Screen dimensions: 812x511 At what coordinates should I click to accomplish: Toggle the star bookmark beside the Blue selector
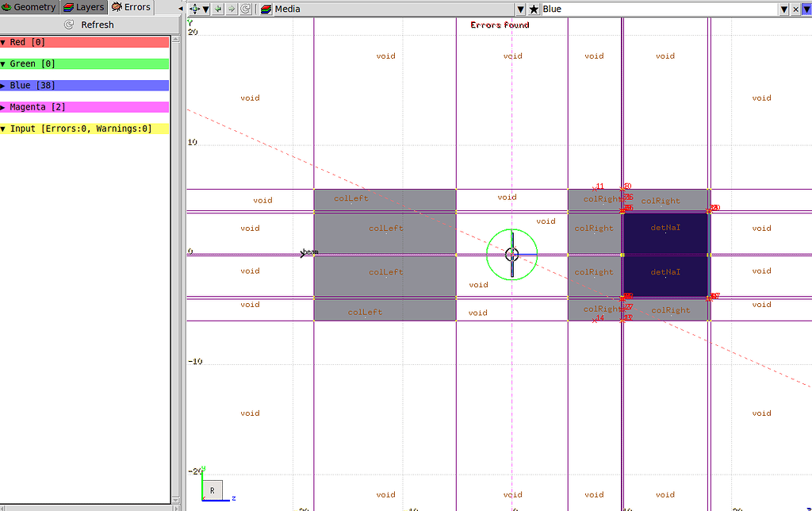(534, 9)
